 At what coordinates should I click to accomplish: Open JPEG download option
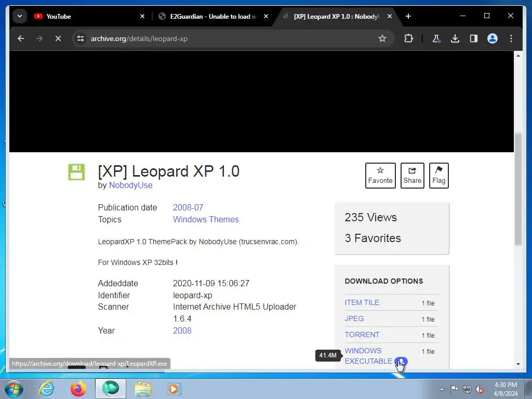(354, 318)
